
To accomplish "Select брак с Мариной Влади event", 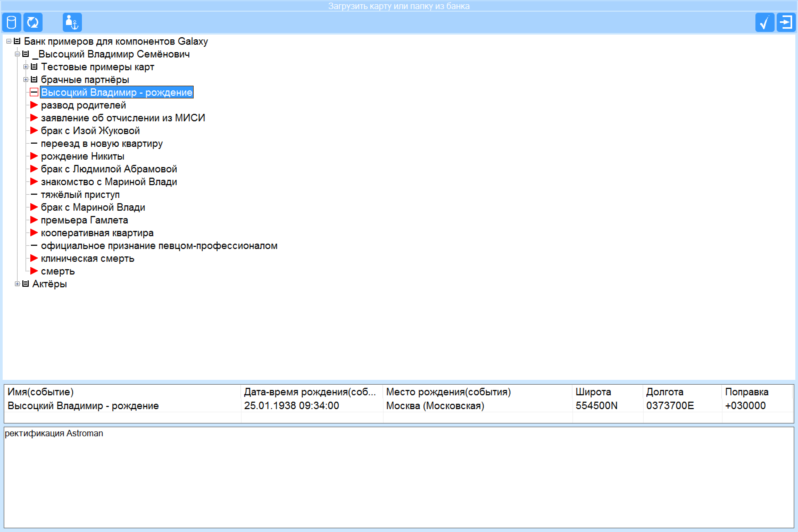I will 93,207.
